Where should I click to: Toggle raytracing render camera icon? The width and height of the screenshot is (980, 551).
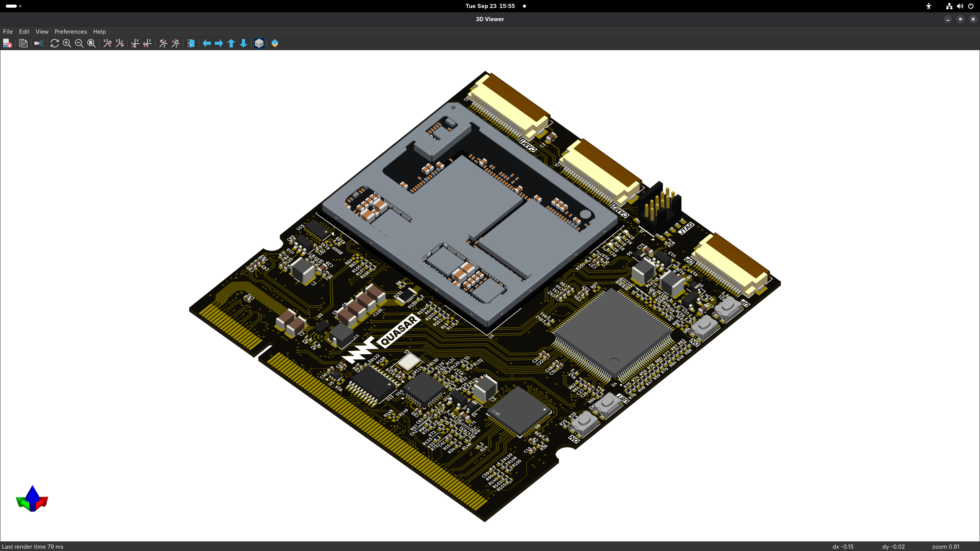39,43
